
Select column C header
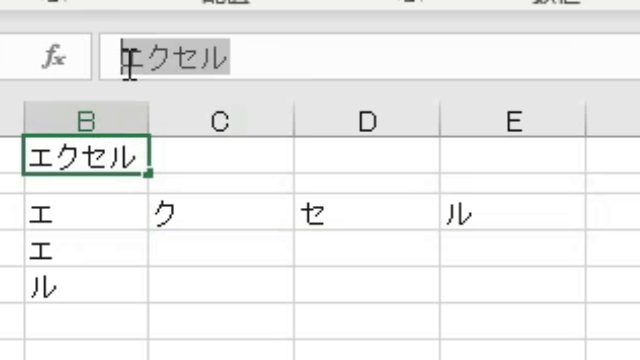click(x=221, y=119)
